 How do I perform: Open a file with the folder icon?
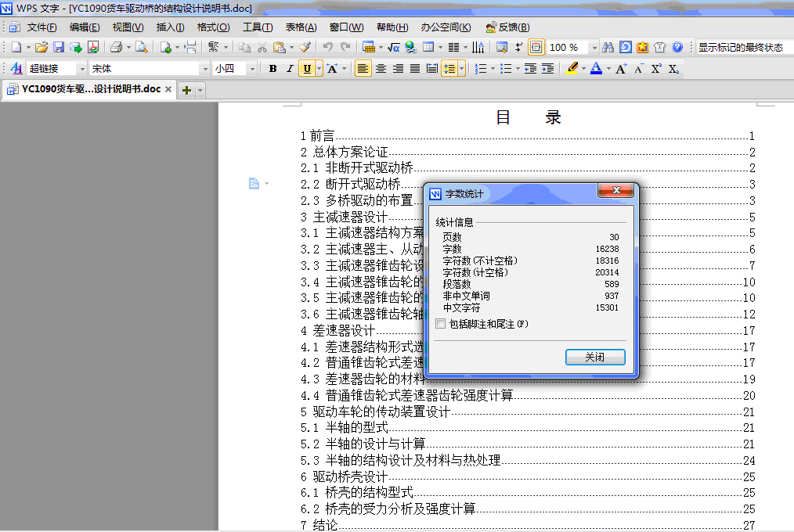point(42,48)
